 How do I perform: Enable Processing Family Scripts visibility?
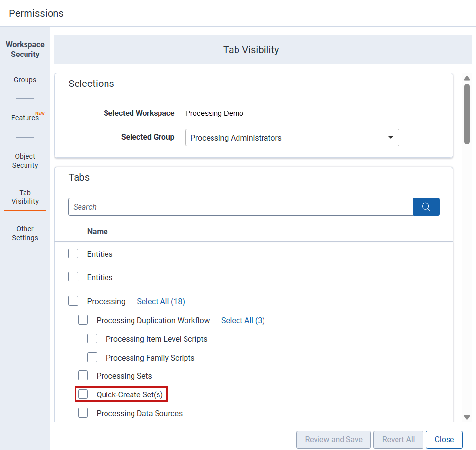click(x=92, y=357)
